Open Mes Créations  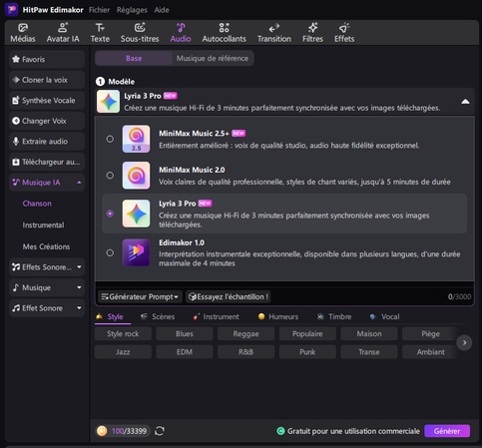(x=46, y=246)
